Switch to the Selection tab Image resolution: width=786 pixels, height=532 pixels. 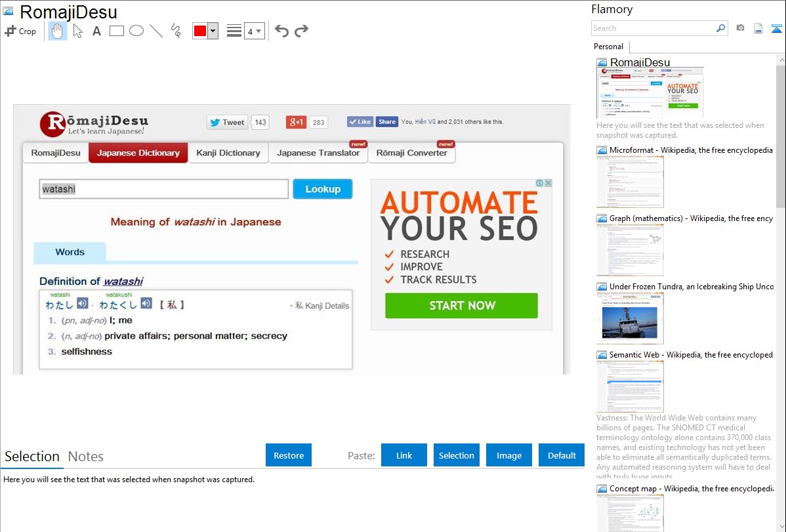tap(32, 457)
